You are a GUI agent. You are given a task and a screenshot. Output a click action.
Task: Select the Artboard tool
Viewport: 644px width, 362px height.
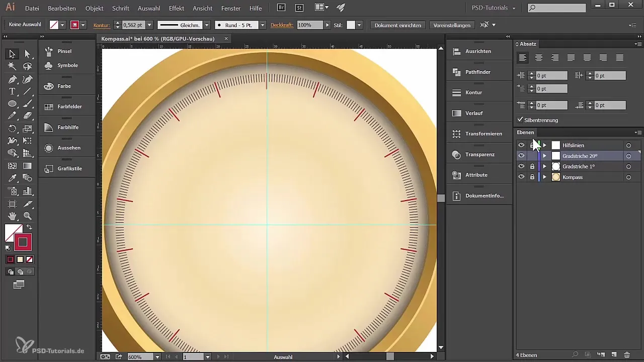[12, 204]
